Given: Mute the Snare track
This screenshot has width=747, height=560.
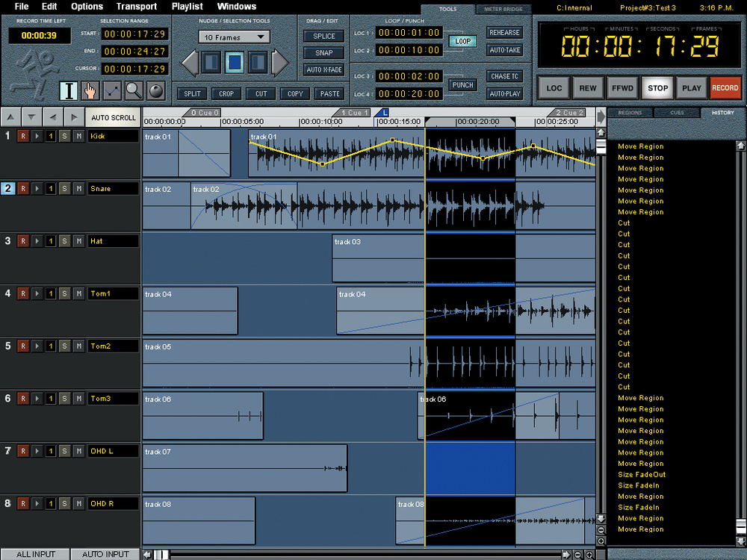Looking at the screenshot, I should (x=78, y=189).
